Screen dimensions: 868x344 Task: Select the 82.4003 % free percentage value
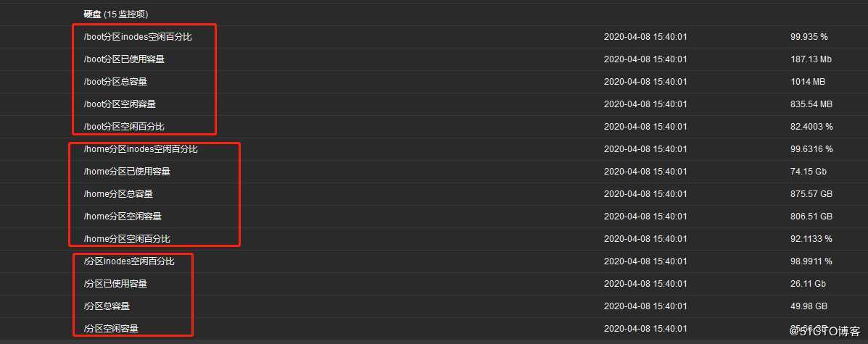click(811, 126)
